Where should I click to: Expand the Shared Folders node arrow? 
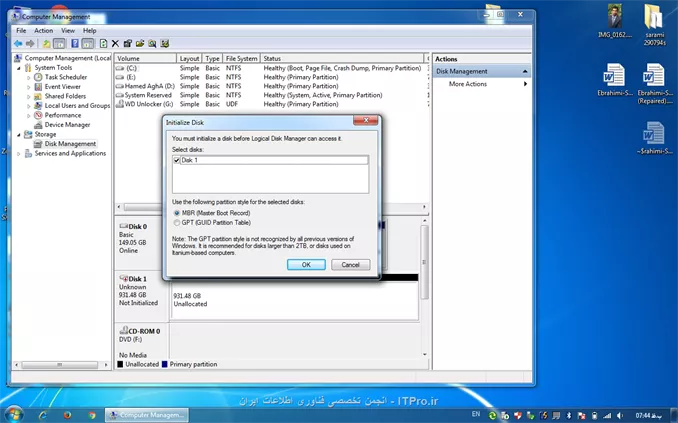click(29, 96)
